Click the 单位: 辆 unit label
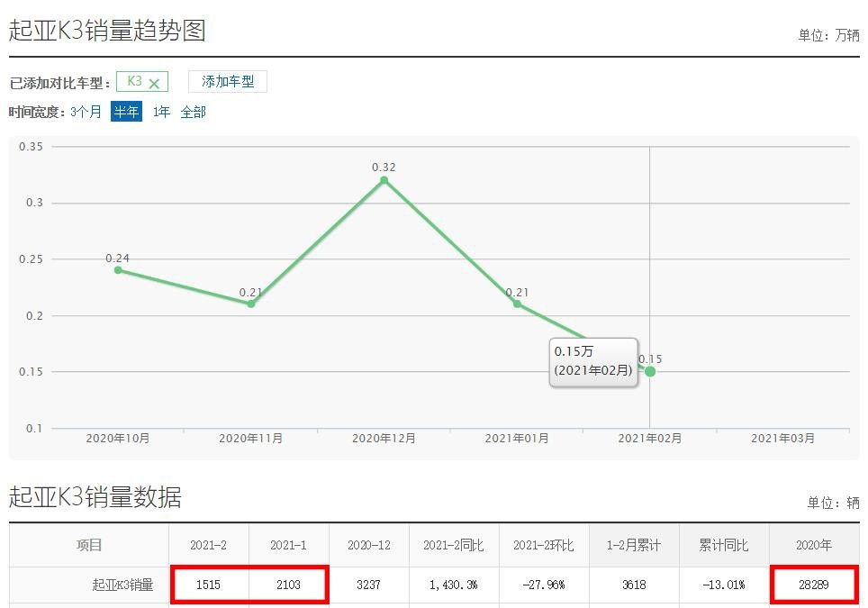 point(833,503)
